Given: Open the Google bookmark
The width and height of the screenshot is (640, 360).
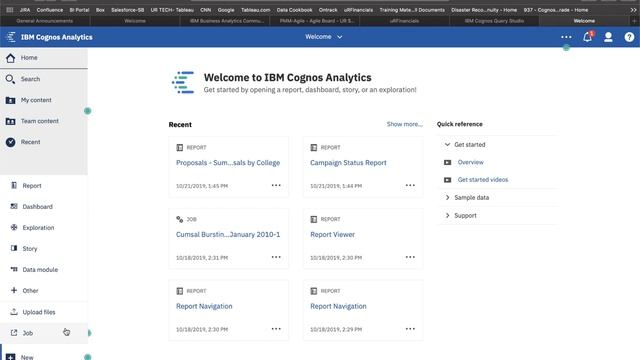Looking at the screenshot, I should [226, 10].
